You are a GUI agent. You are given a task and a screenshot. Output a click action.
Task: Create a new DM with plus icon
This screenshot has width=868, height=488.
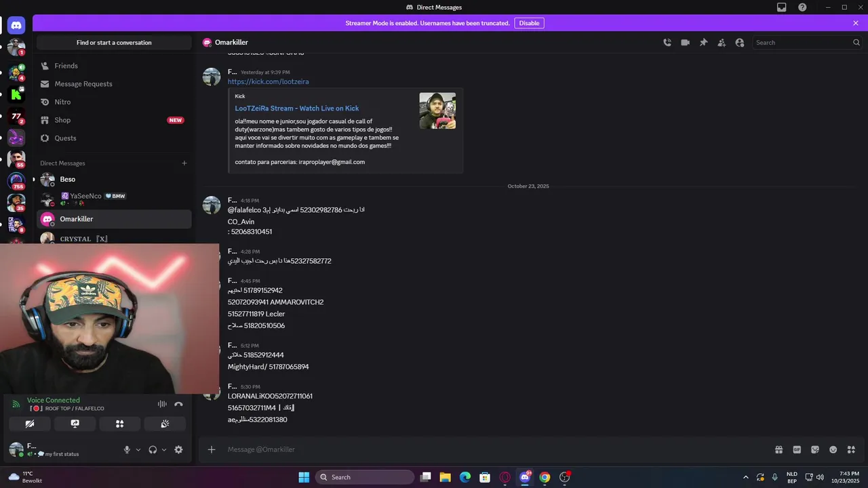[x=184, y=163]
